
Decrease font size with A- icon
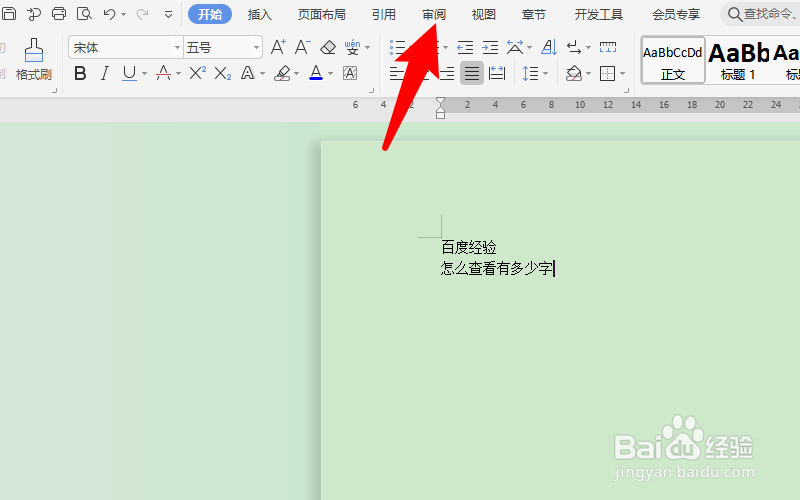303,47
